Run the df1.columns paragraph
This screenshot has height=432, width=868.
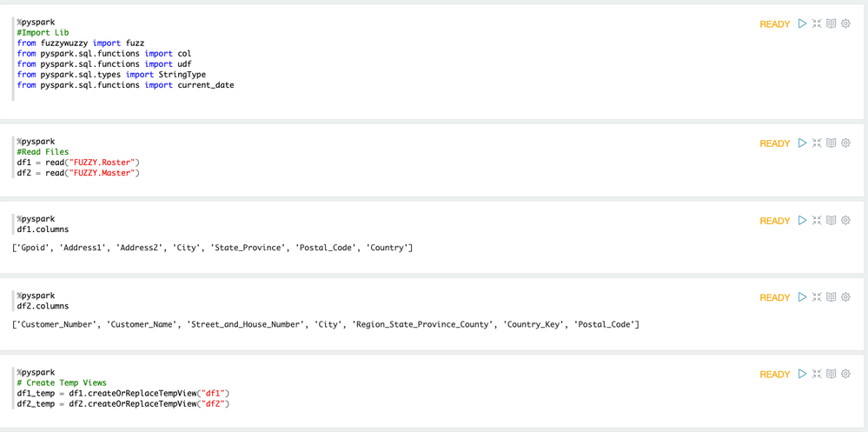click(802, 221)
